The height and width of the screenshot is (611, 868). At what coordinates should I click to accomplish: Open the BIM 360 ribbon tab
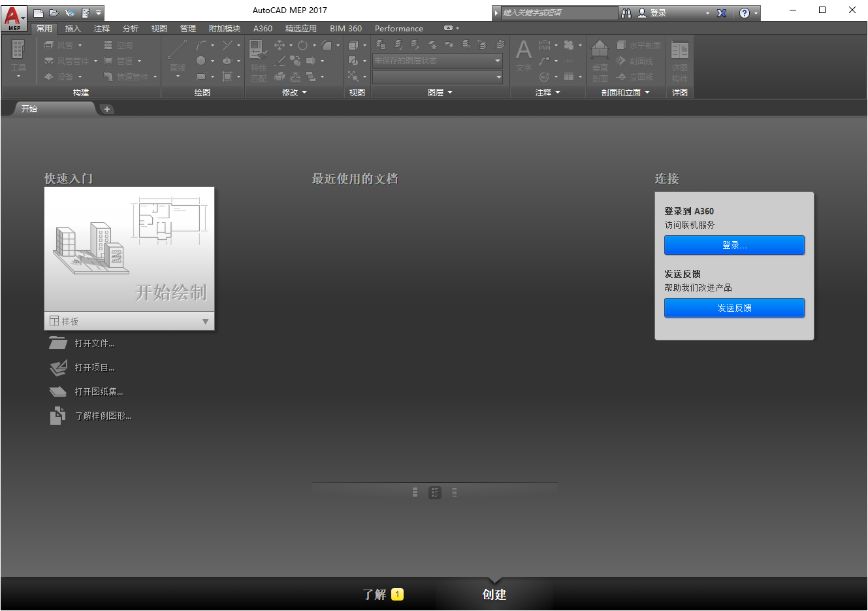coord(346,28)
